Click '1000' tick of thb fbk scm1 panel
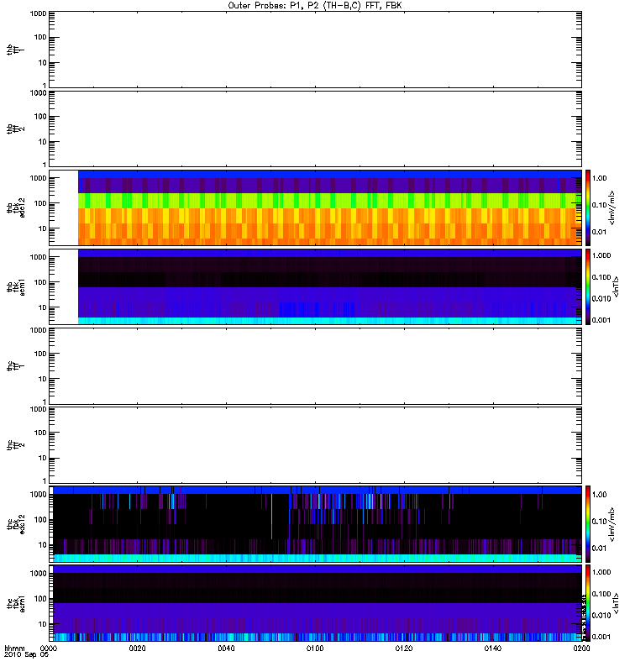 click(x=38, y=257)
